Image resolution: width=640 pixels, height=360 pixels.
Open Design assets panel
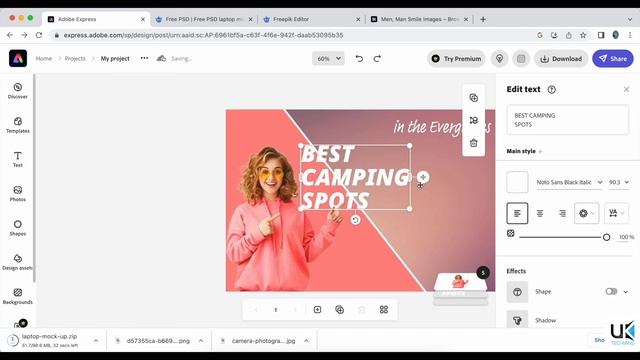pyautogui.click(x=18, y=262)
